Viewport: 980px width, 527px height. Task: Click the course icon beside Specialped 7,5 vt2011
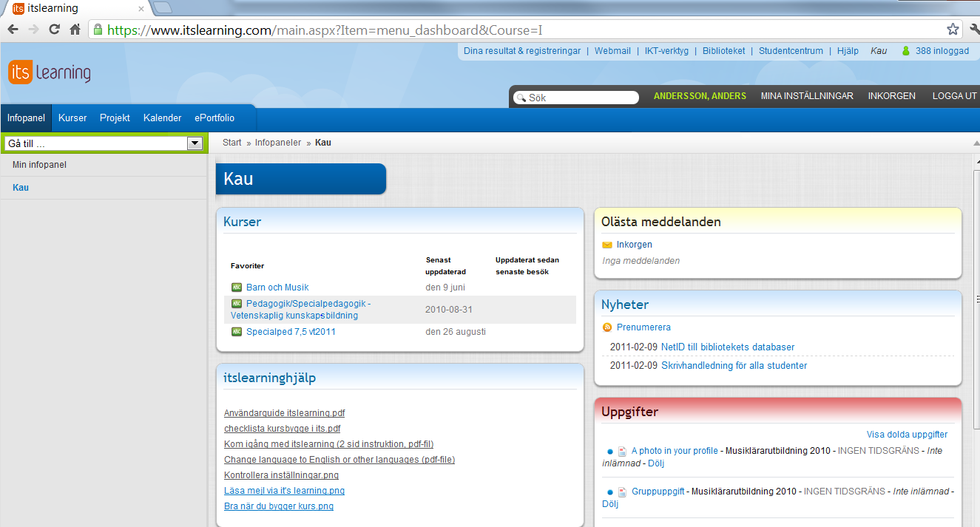coord(237,332)
